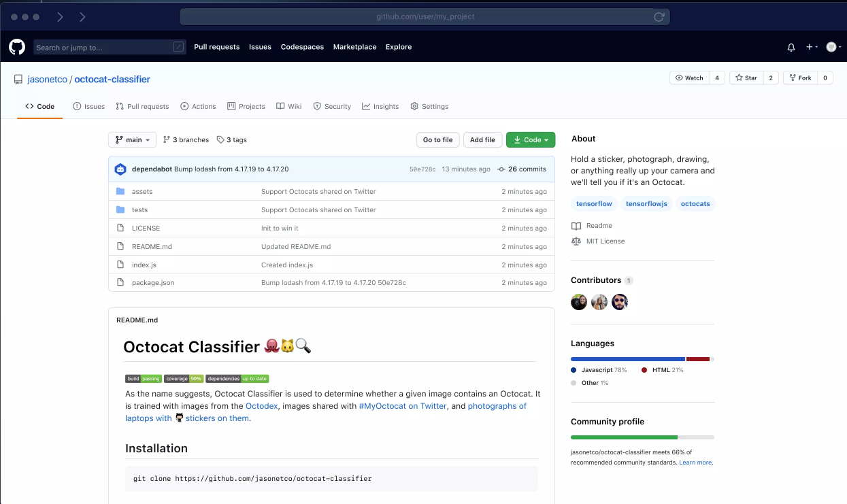Click the package.json file icon
The width and height of the screenshot is (847, 504).
120,282
